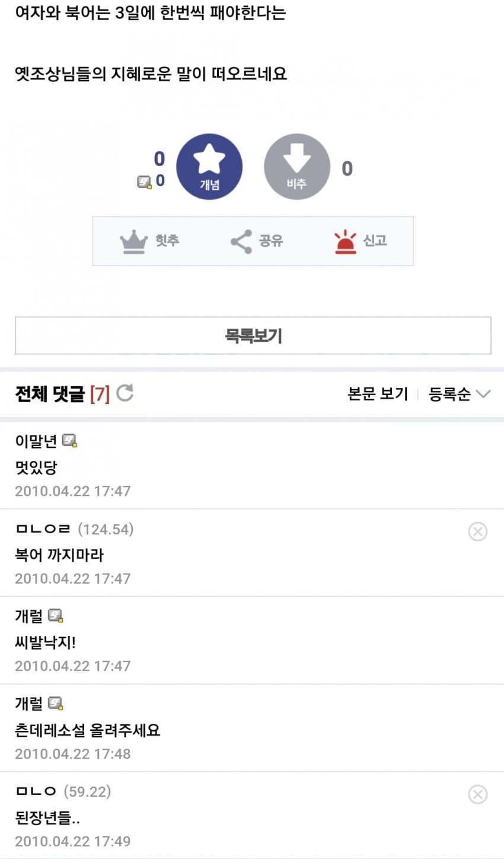This screenshot has width=504, height=859.
Task: Open gallog icon beside 개럴 in 촌데레소설 comment
Action: [x=56, y=704]
